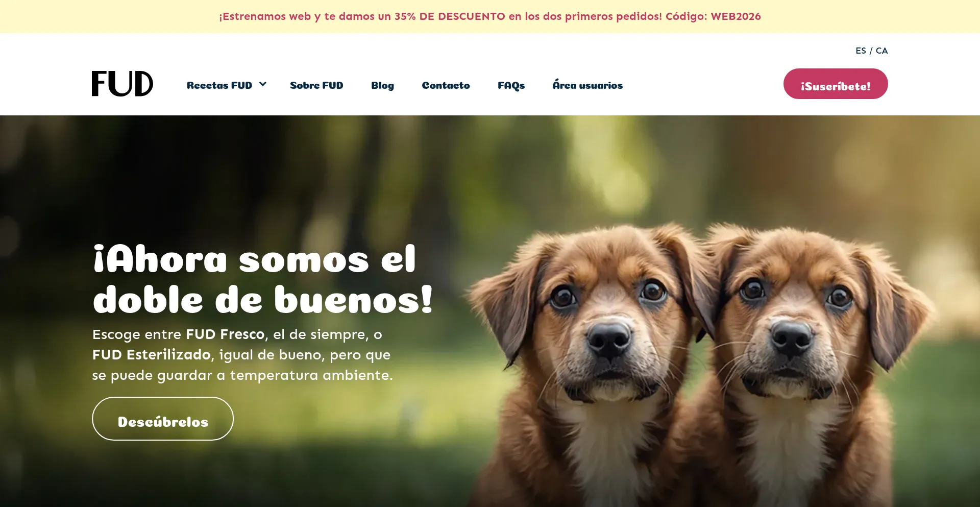Image resolution: width=980 pixels, height=507 pixels.
Task: Click the Descúbrelos button
Action: tap(163, 419)
